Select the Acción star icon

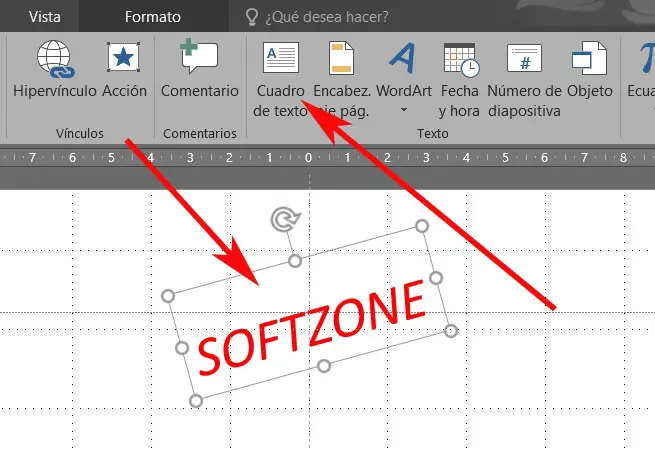click(x=123, y=57)
